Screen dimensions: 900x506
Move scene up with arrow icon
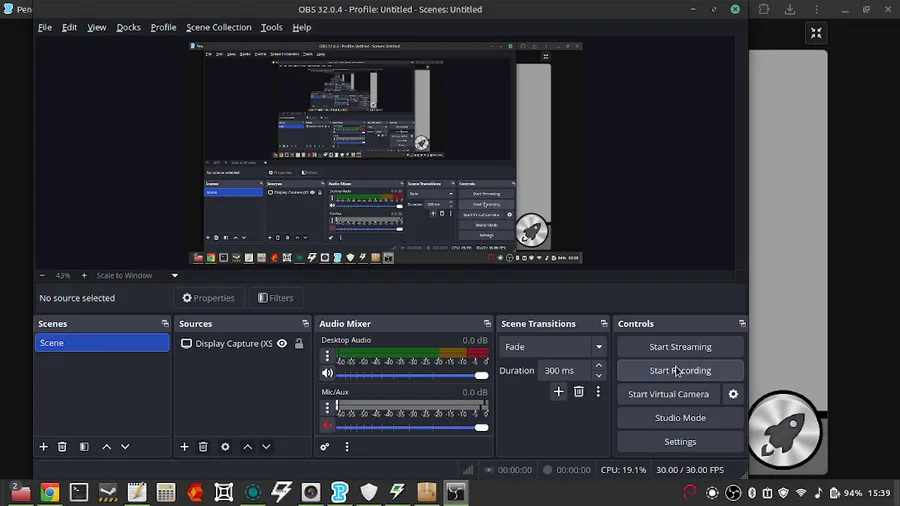[x=107, y=446]
